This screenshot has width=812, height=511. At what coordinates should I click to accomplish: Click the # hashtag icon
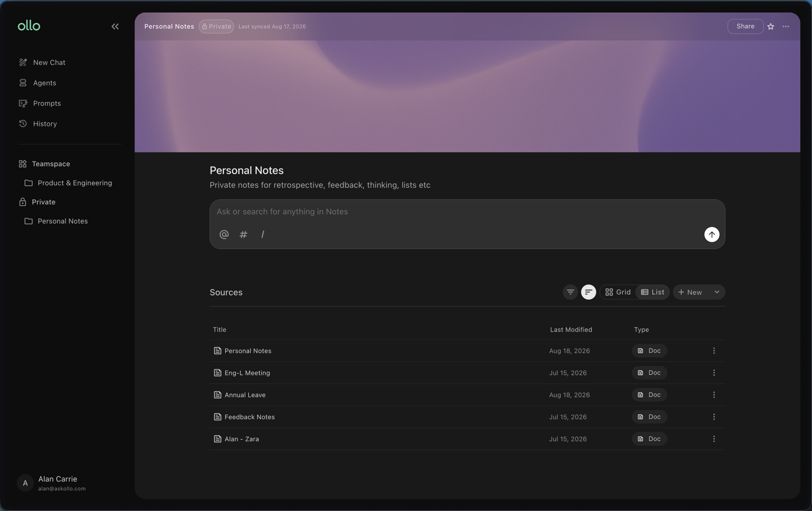(x=244, y=234)
